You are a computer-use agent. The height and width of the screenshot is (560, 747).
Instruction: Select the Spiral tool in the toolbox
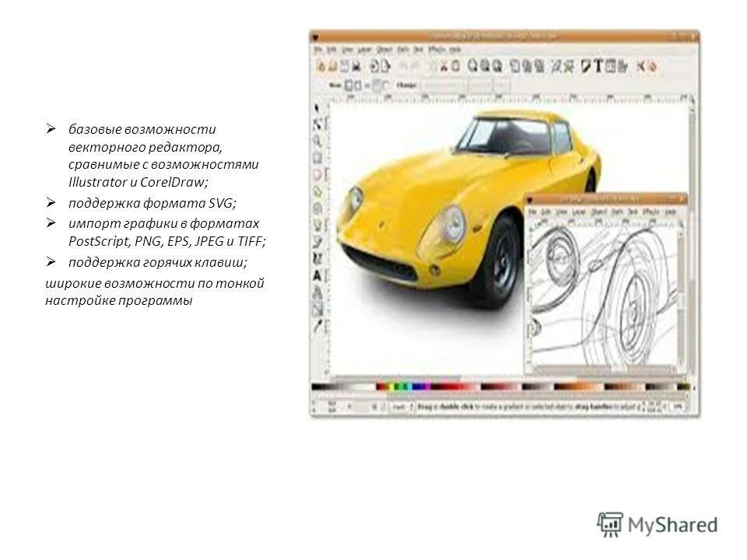pos(317,208)
